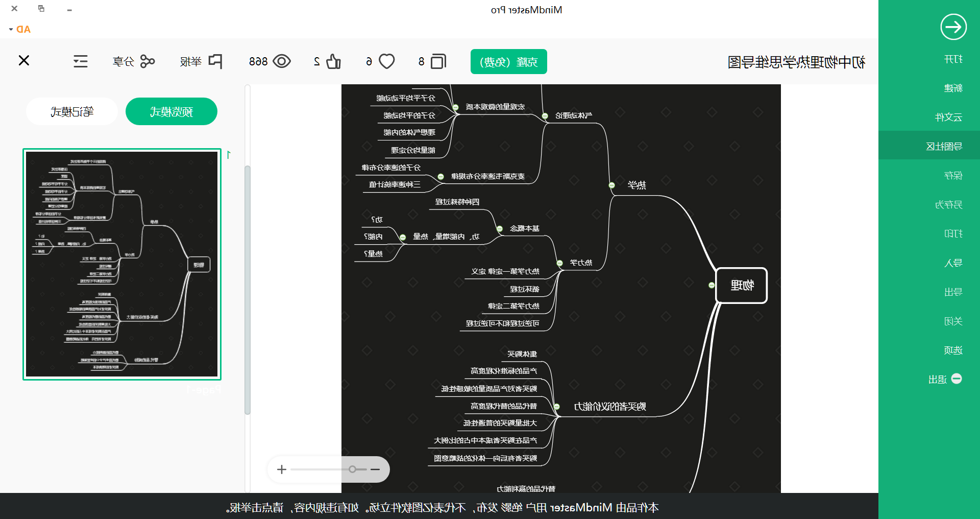This screenshot has width=980, height=519.
Task: Click the exit minus-circle icon in sidebar
Action: 957,379
